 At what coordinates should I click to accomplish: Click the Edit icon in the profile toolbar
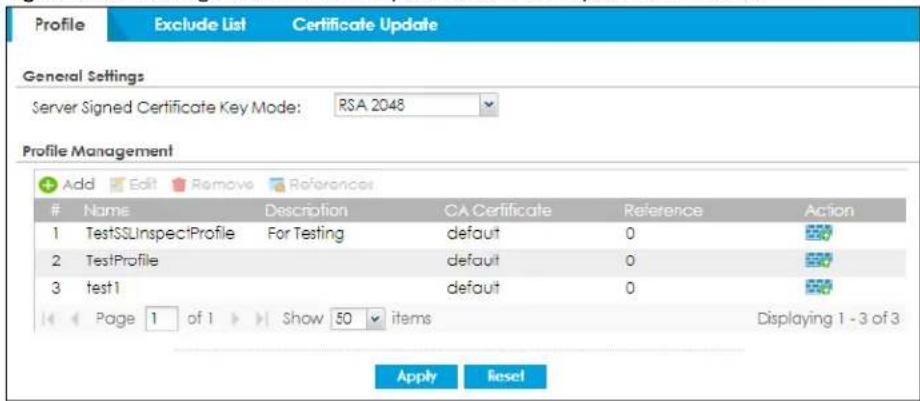coord(116,185)
